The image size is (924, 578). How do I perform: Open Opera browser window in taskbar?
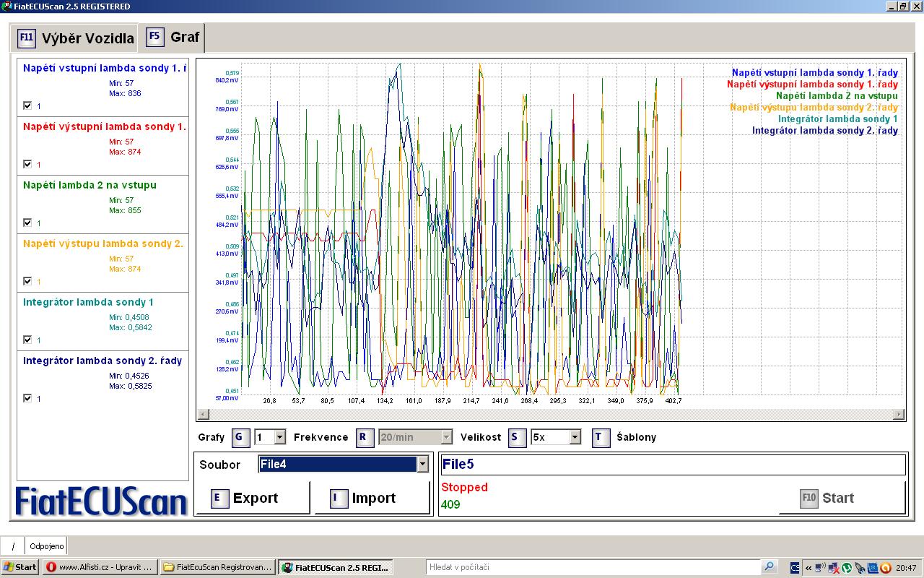pyautogui.click(x=100, y=567)
